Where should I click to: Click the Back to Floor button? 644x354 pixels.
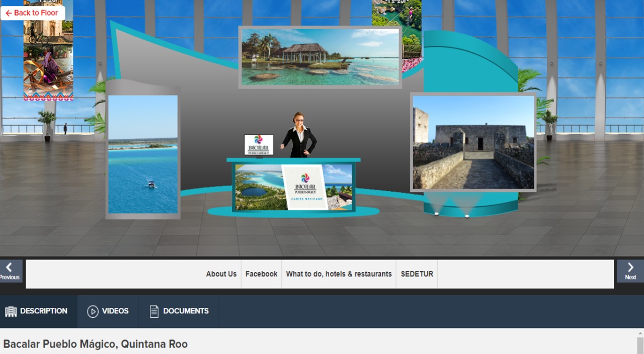click(33, 13)
